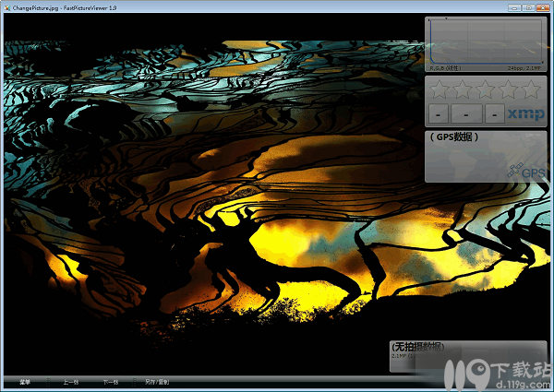Open the 菜单 menu in bottom bar
Screen dimensions: 554x392
(25, 382)
